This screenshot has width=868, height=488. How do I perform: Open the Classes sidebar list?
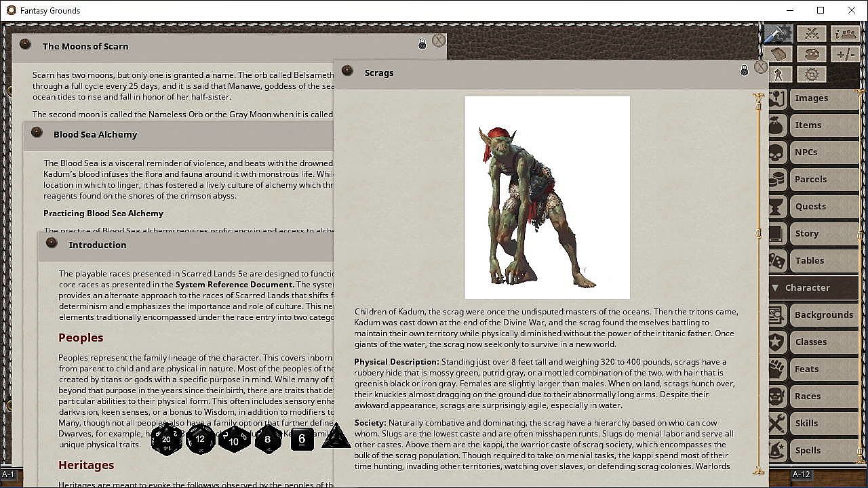pos(824,342)
